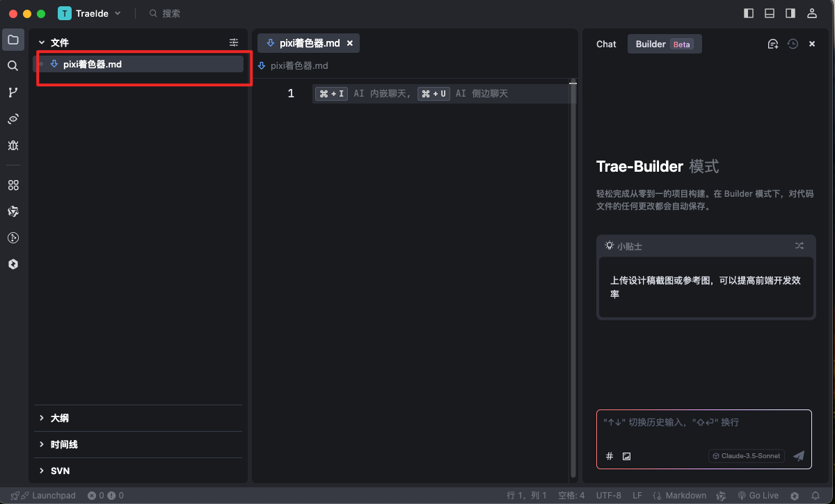Image resolution: width=835 pixels, height=504 pixels.
Task: Toggle AI side panel layout icon in title bar
Action: [x=790, y=13]
